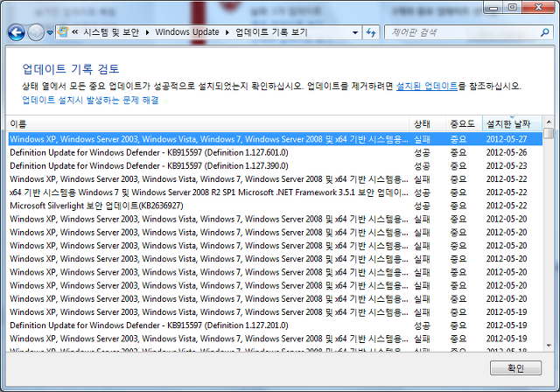Sort by the 이름 column header

[208, 124]
